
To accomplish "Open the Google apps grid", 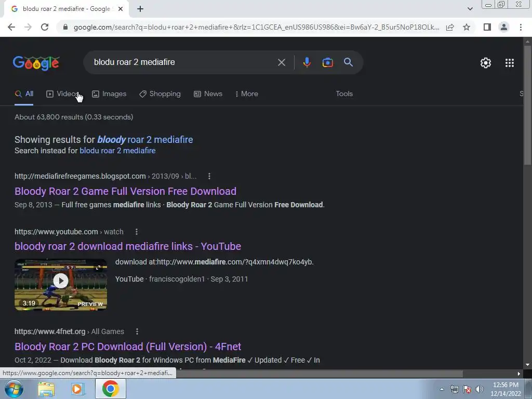I will (509, 63).
